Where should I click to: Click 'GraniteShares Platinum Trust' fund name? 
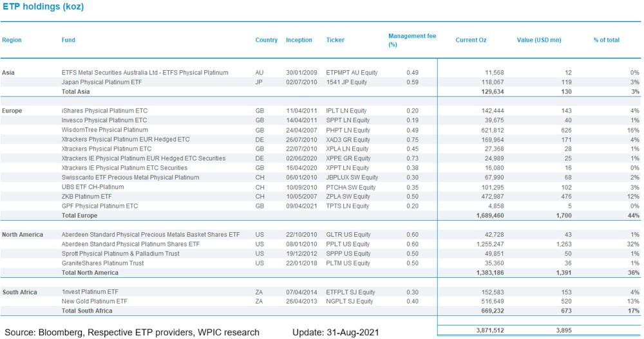[102, 263]
